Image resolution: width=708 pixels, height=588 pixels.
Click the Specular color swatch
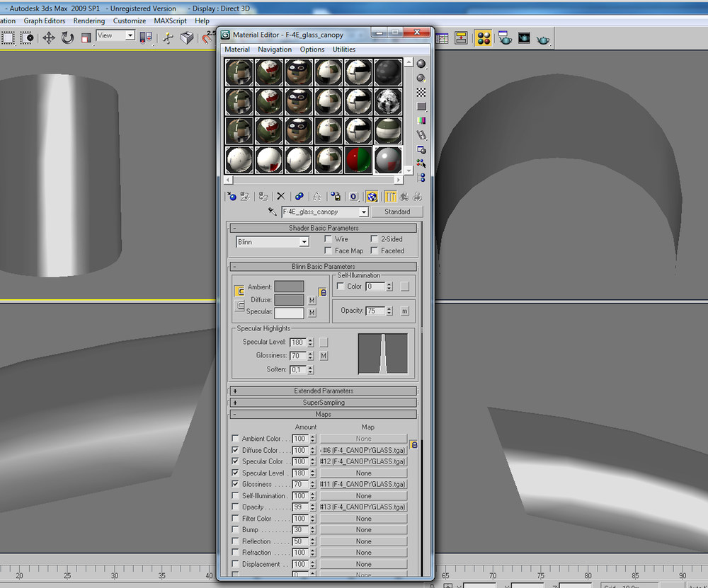pos(289,312)
